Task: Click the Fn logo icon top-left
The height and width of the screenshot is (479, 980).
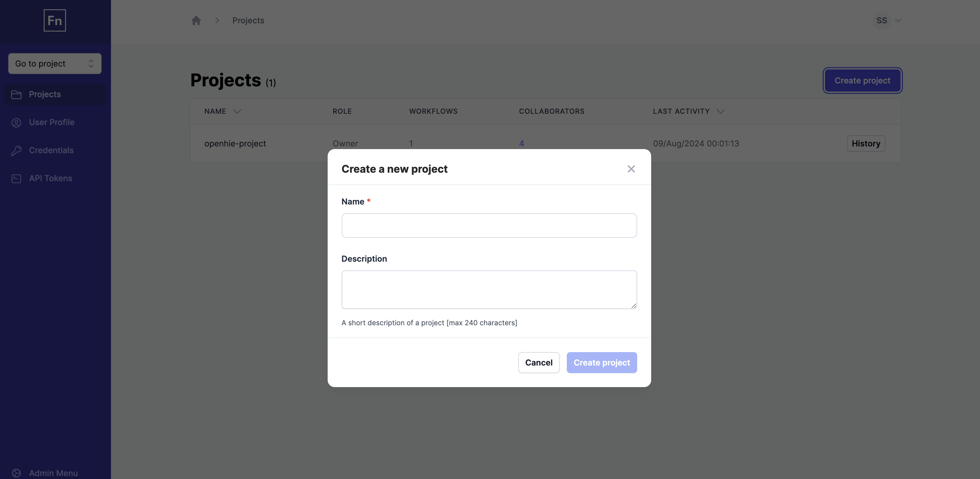Action: (x=55, y=20)
